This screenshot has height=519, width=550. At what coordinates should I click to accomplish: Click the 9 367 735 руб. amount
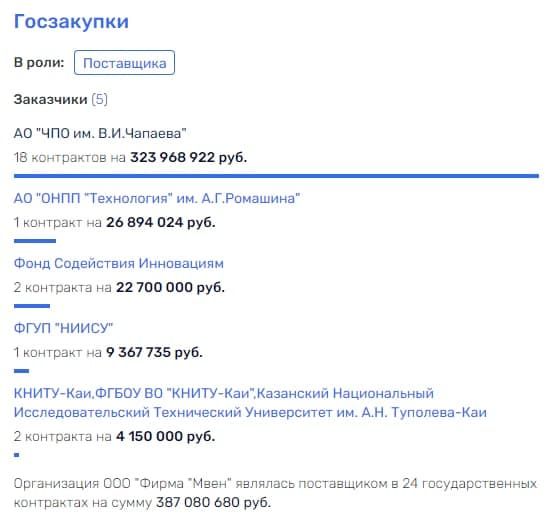pyautogui.click(x=154, y=352)
